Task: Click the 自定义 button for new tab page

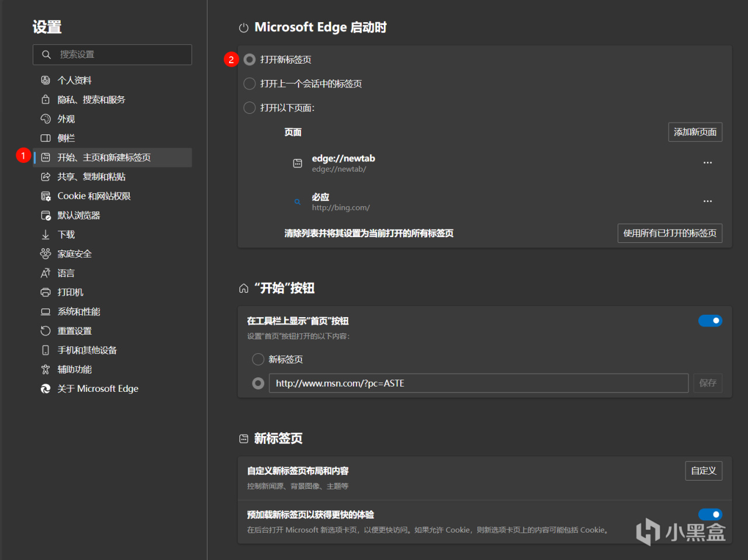Action: pos(704,471)
